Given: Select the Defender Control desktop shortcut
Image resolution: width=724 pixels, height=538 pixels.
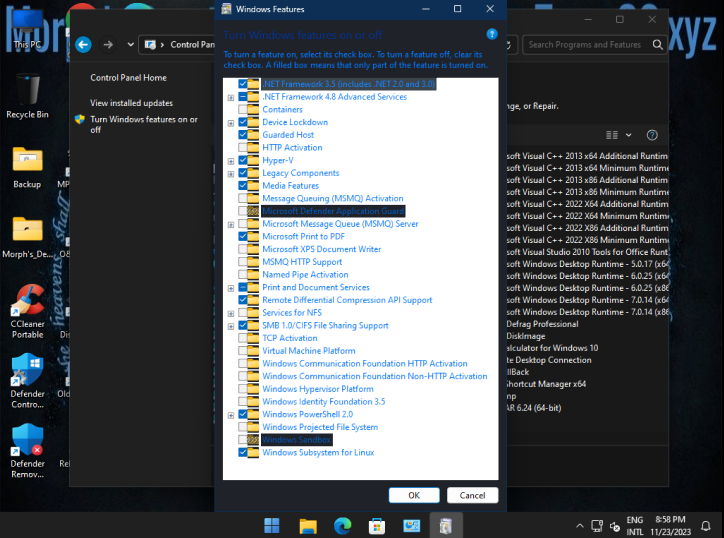Looking at the screenshot, I should (x=27, y=381).
